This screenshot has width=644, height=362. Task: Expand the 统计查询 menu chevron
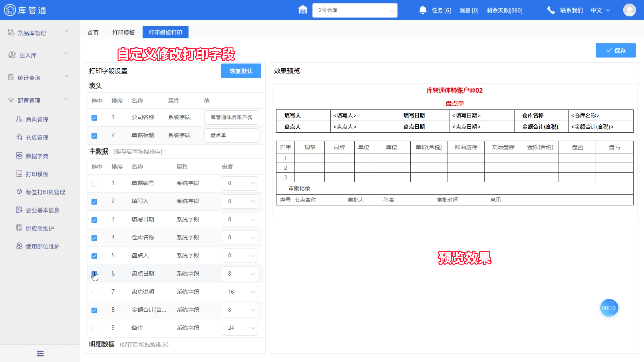pyautogui.click(x=66, y=76)
